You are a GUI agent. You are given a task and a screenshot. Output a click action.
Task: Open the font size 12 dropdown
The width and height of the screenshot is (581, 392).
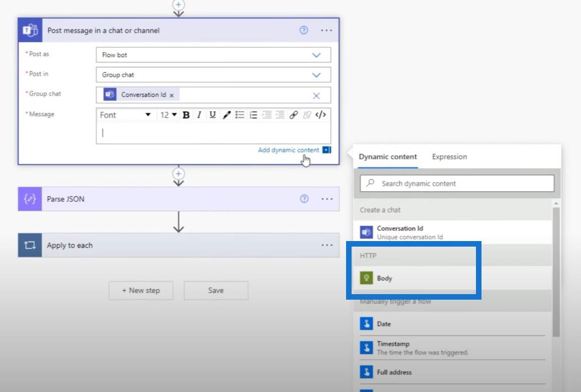(168, 115)
